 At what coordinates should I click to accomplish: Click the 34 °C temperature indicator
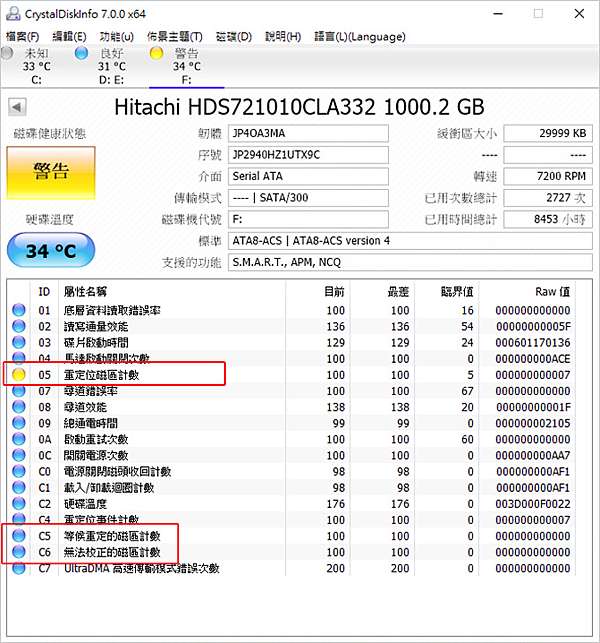point(51,250)
